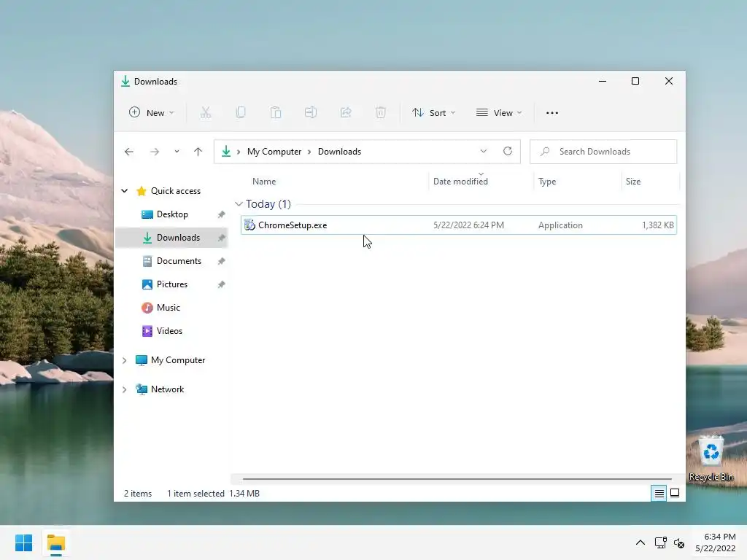Sort by the Name column header
This screenshot has height=560, width=747.
click(x=264, y=182)
